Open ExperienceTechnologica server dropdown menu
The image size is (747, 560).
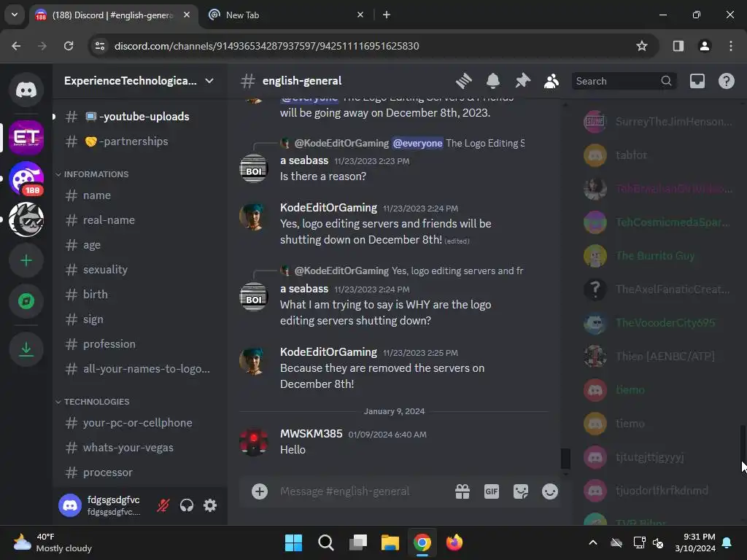pyautogui.click(x=139, y=81)
